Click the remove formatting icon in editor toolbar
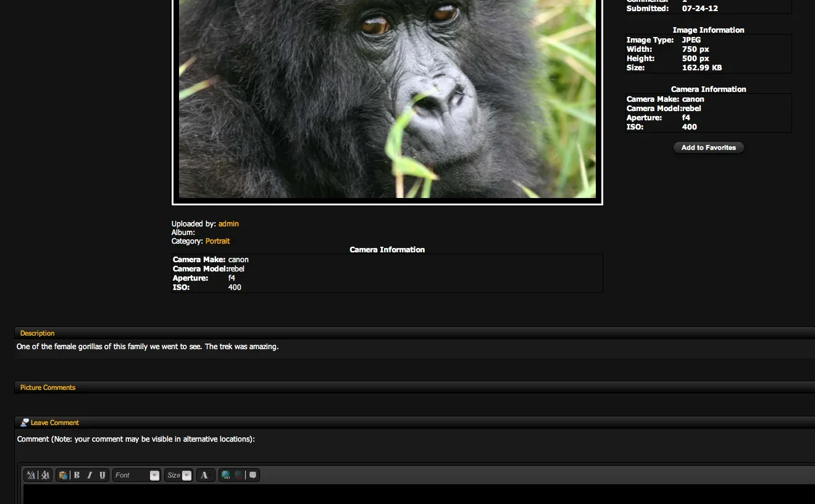The height and width of the screenshot is (504, 815). click(45, 475)
